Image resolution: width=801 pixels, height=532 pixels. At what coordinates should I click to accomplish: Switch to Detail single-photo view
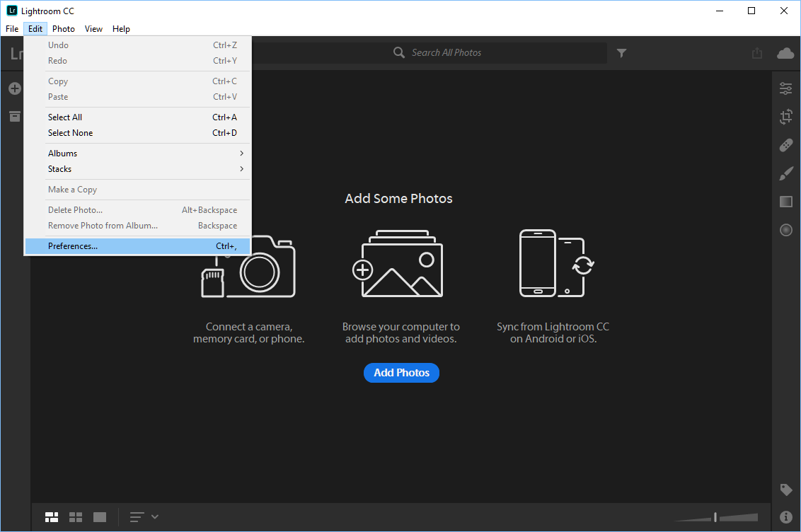coord(100,517)
